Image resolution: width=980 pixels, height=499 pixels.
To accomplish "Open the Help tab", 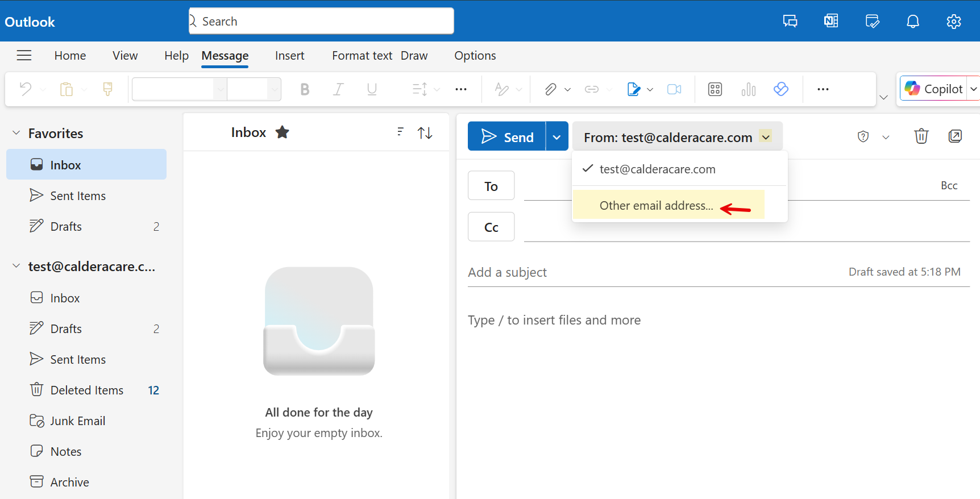I will pyautogui.click(x=176, y=56).
